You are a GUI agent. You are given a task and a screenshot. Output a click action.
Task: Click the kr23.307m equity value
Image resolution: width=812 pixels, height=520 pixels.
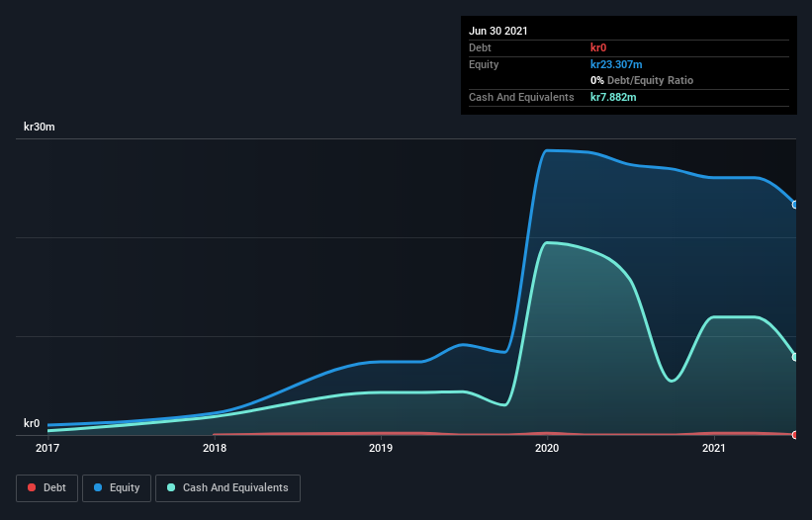tap(616, 64)
